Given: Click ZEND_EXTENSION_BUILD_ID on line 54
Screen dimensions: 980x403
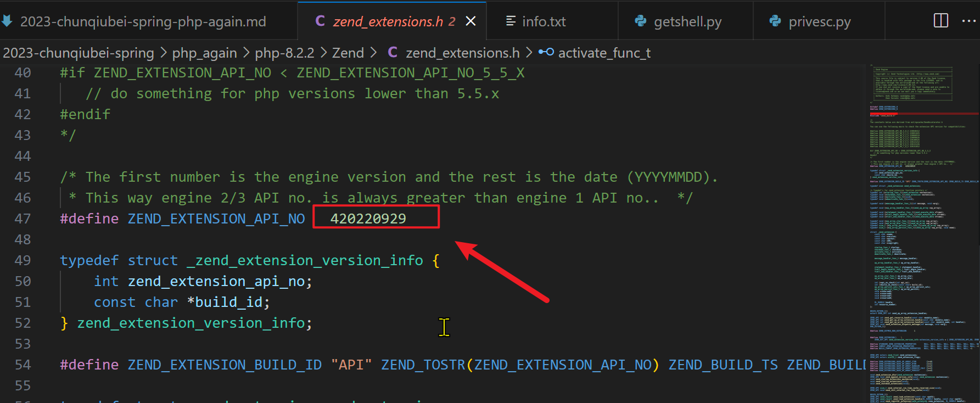Looking at the screenshot, I should pos(225,365).
